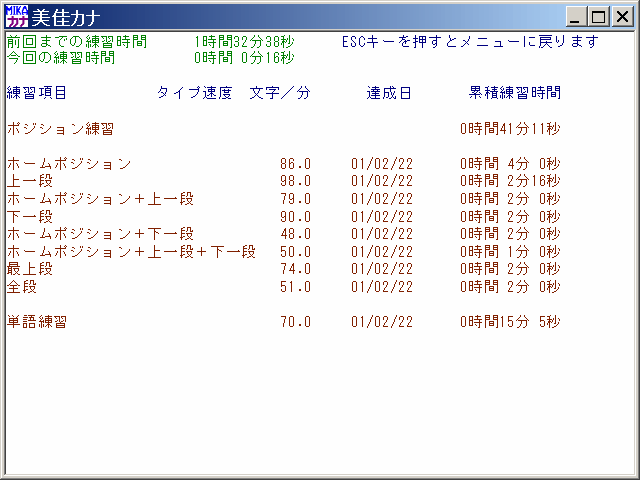Choose the ホームポジション＋下一段 practice item
The height and width of the screenshot is (480, 640).
pyautogui.click(x=100, y=234)
